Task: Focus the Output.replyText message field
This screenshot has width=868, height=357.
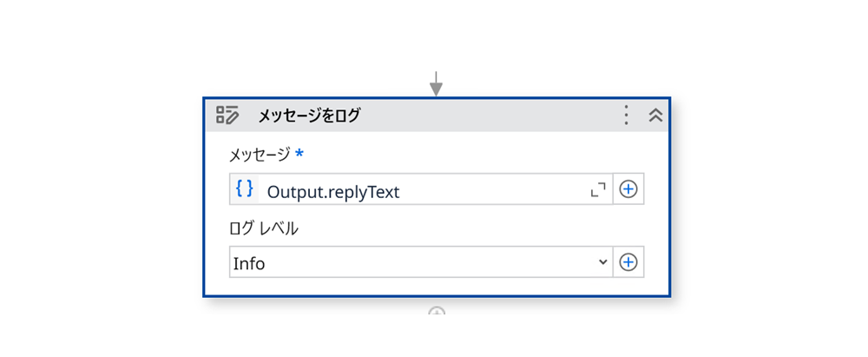Action: coord(417,190)
